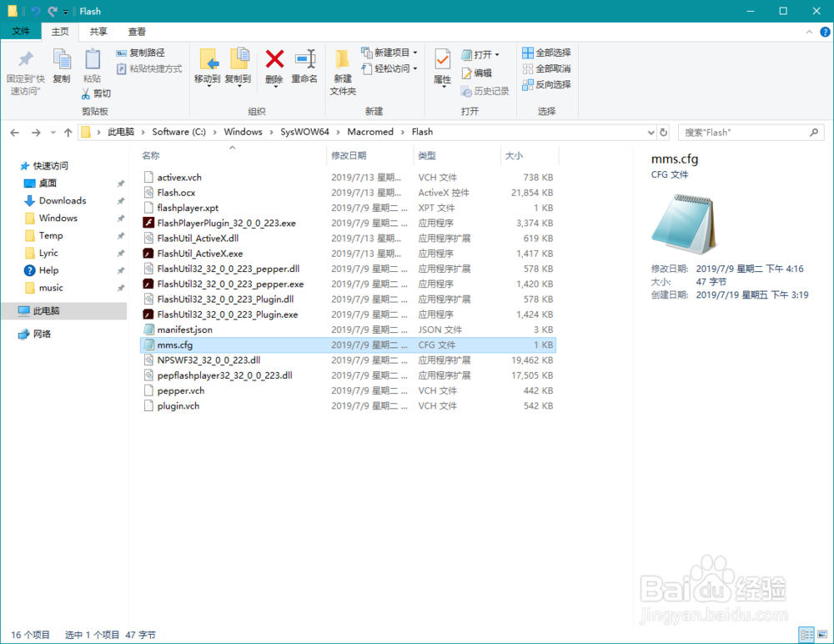
Task: Select the FlashUtil_ActiveX.exe file
Action: (x=200, y=254)
